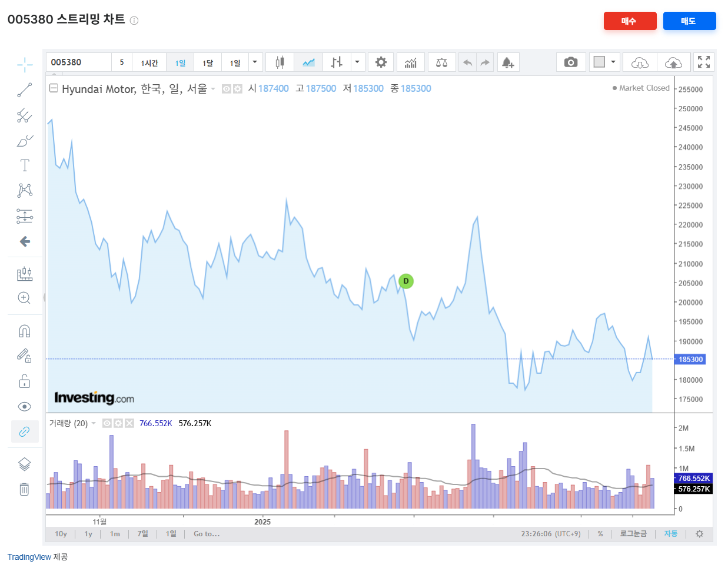Select the 1m date range
This screenshot has width=728, height=571.
(115, 534)
